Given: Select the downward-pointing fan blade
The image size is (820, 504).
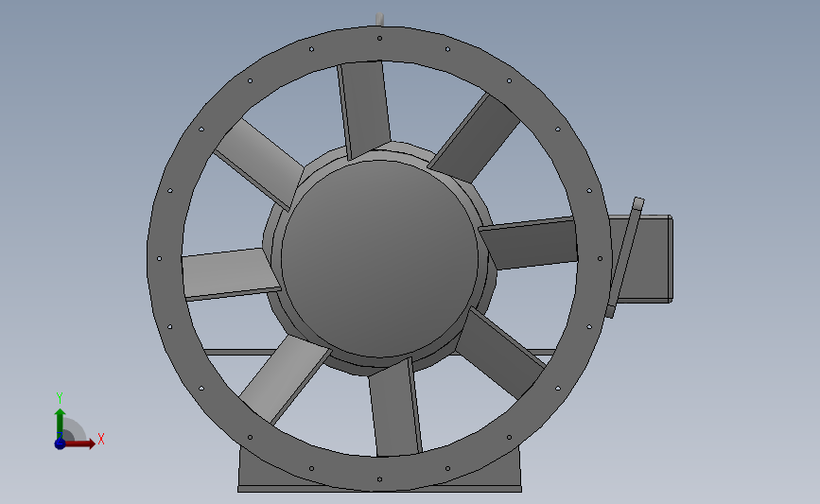Looking at the screenshot, I should tap(394, 408).
